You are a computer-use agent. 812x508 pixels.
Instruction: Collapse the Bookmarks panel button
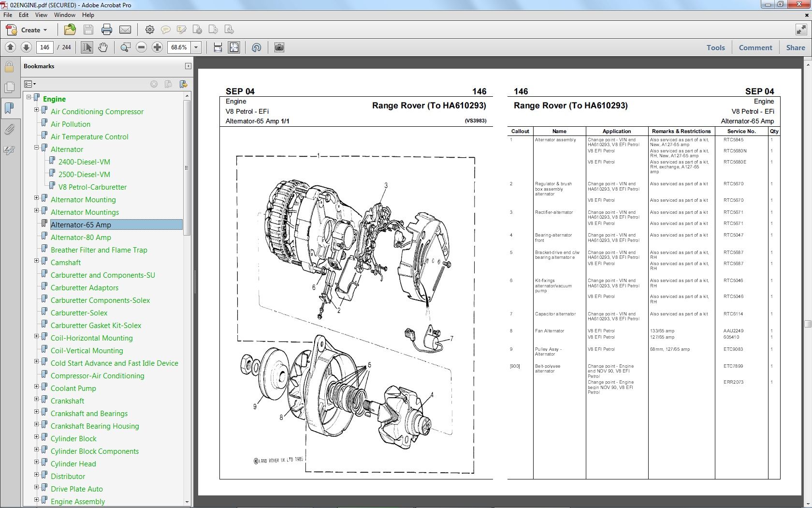pos(188,66)
